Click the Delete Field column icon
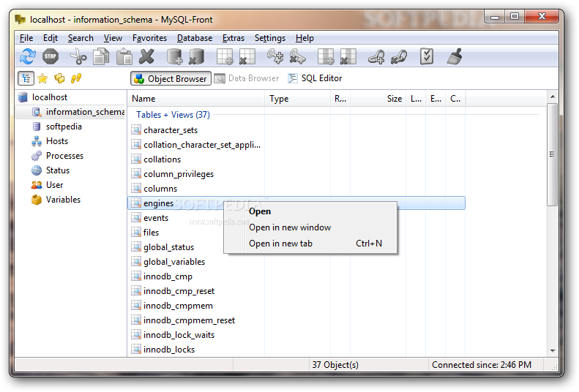The image size is (579, 392). click(x=348, y=56)
